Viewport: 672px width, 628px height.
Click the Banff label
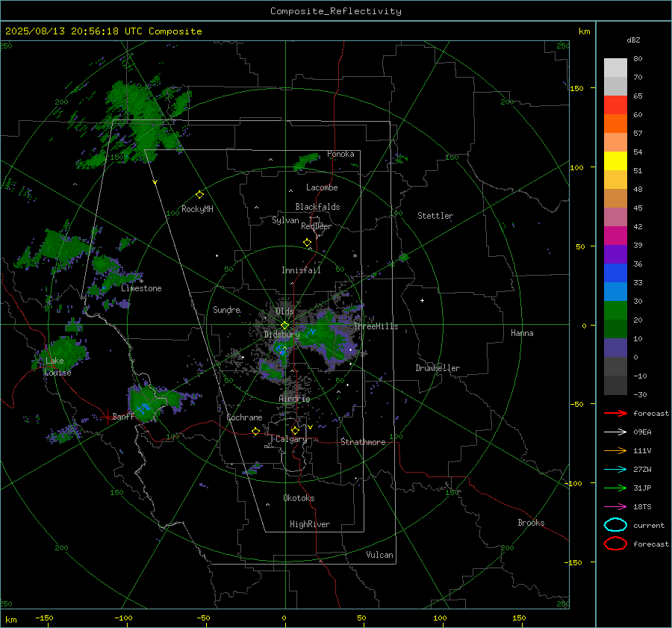coord(123,417)
